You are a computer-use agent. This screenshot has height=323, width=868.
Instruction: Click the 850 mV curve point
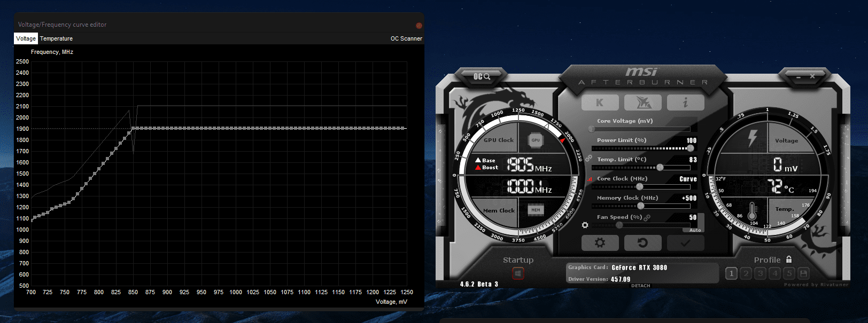[x=133, y=128]
